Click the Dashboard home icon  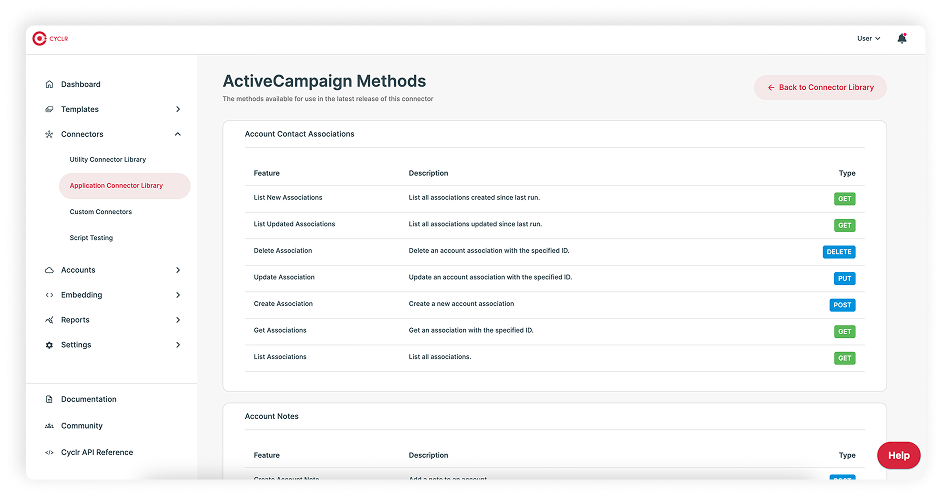tap(49, 85)
